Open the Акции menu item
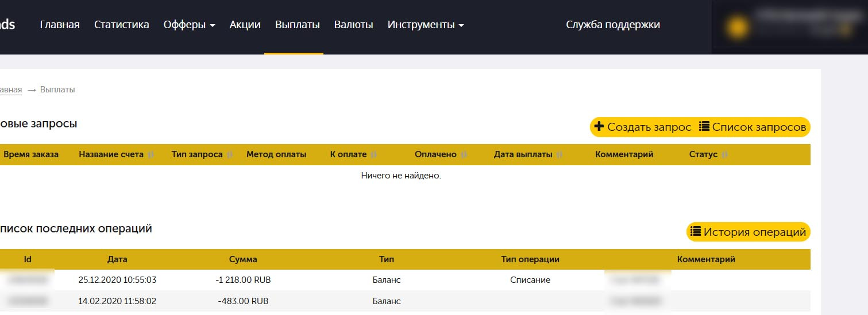The image size is (868, 315). 245,25
